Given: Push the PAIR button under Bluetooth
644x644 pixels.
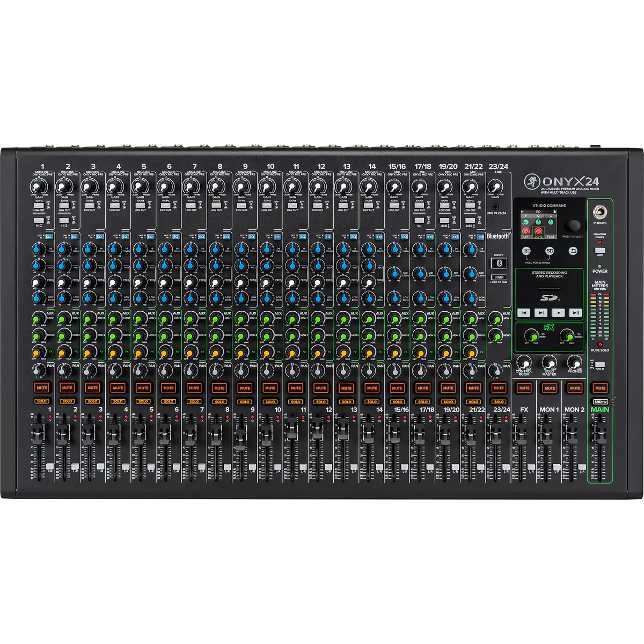Looking at the screenshot, I should point(499,277).
